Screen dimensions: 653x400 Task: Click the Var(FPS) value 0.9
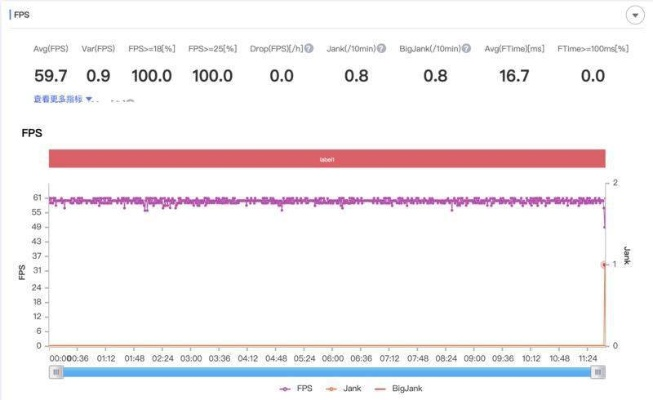(x=98, y=76)
